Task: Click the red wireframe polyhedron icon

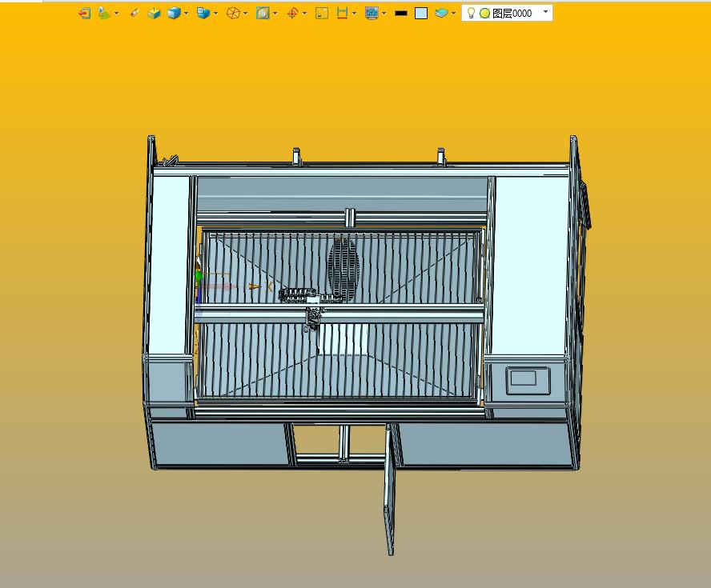Action: 233,14
